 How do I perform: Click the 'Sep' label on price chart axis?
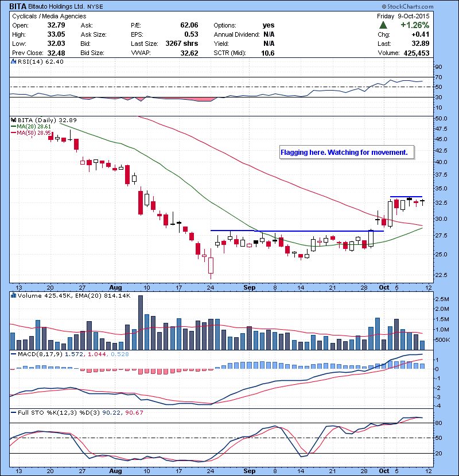click(249, 287)
